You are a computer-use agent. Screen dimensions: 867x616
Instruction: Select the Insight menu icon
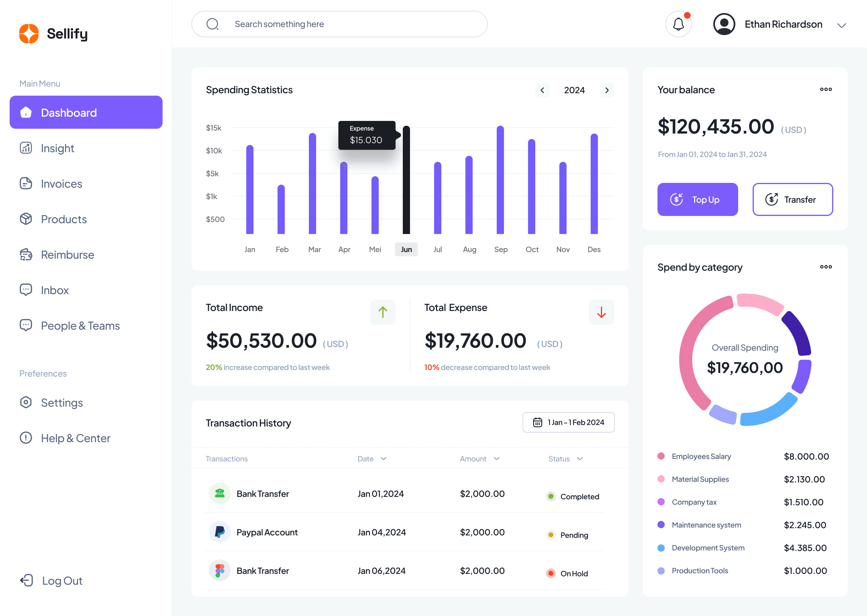point(26,148)
